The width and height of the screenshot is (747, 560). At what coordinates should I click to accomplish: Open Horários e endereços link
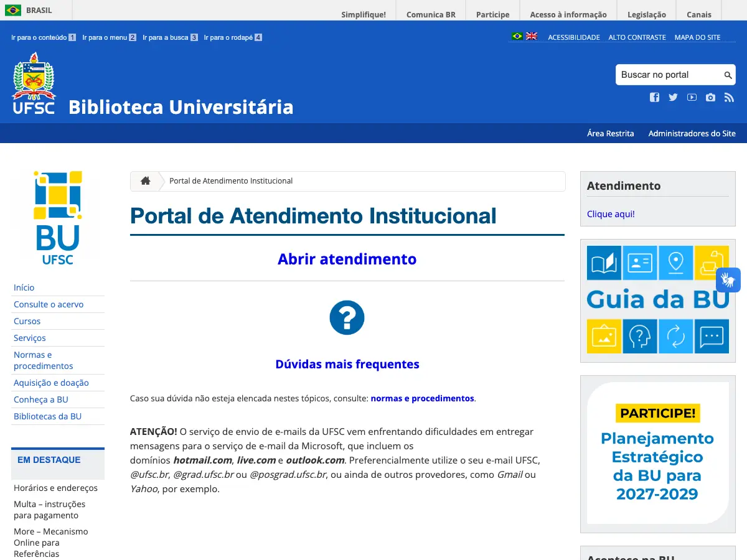55,488
